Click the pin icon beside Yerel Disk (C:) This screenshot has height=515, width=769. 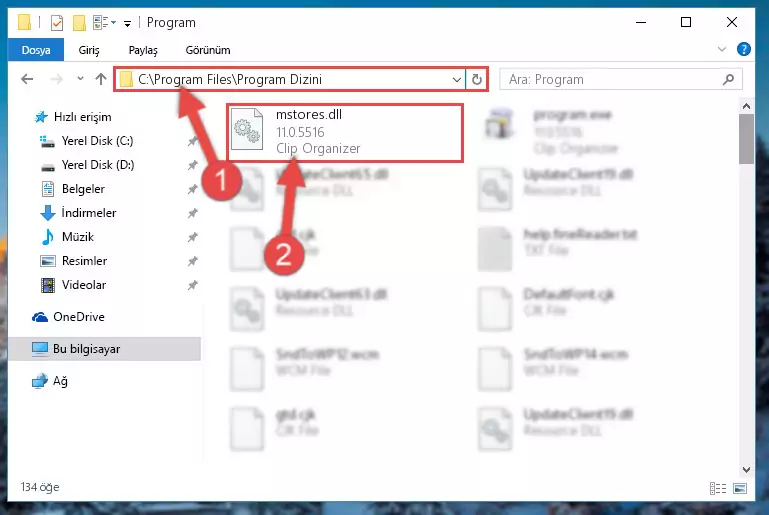(x=192, y=141)
